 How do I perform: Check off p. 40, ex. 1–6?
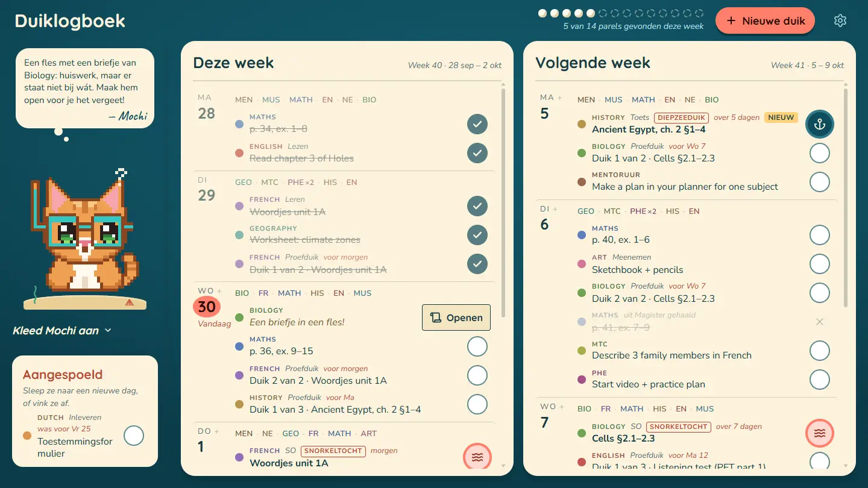point(820,235)
